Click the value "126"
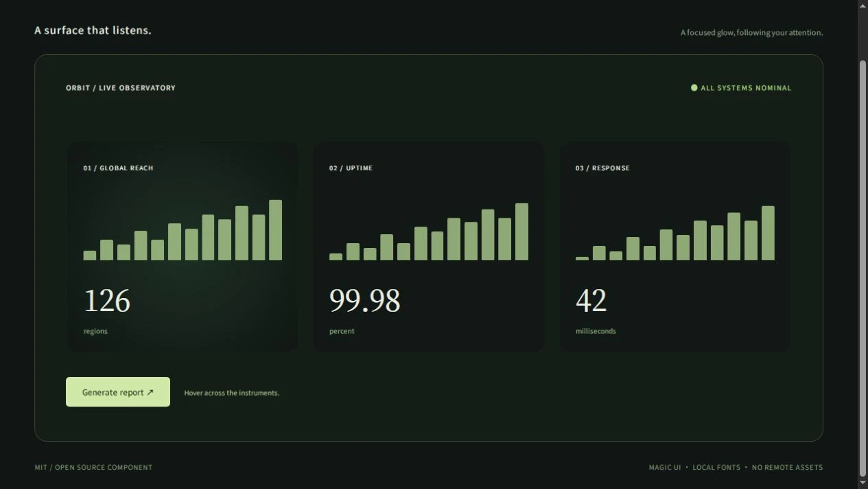Image resolution: width=868 pixels, height=489 pixels. point(107,301)
